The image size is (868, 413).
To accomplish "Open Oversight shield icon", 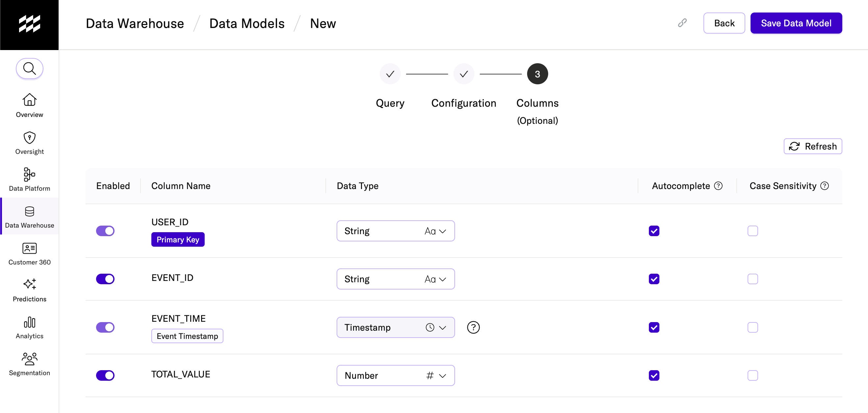I will coord(29,138).
